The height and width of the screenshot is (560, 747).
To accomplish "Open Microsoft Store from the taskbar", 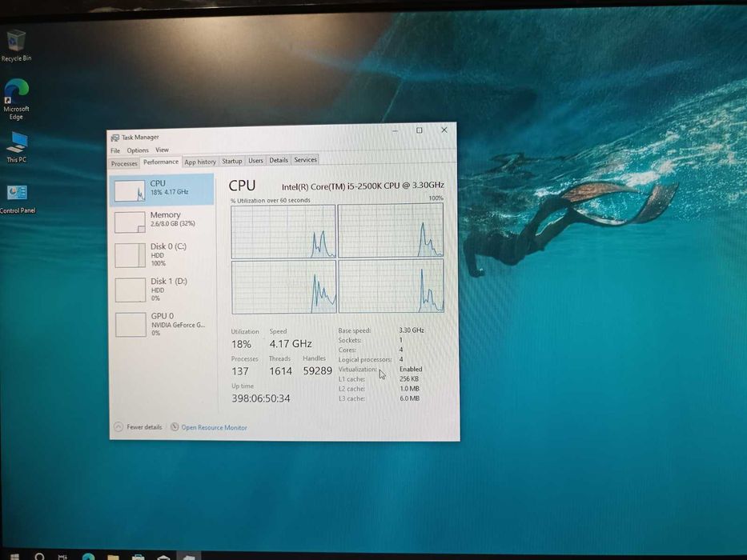I will 139,556.
